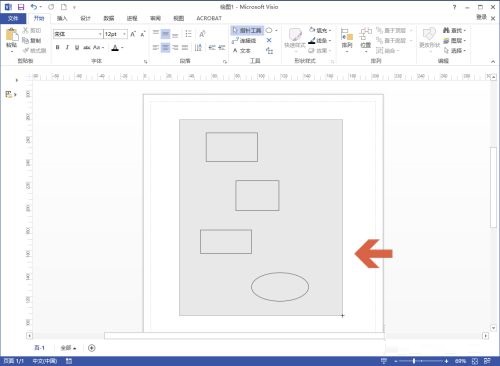Toggle bullet list formatting

(188, 34)
